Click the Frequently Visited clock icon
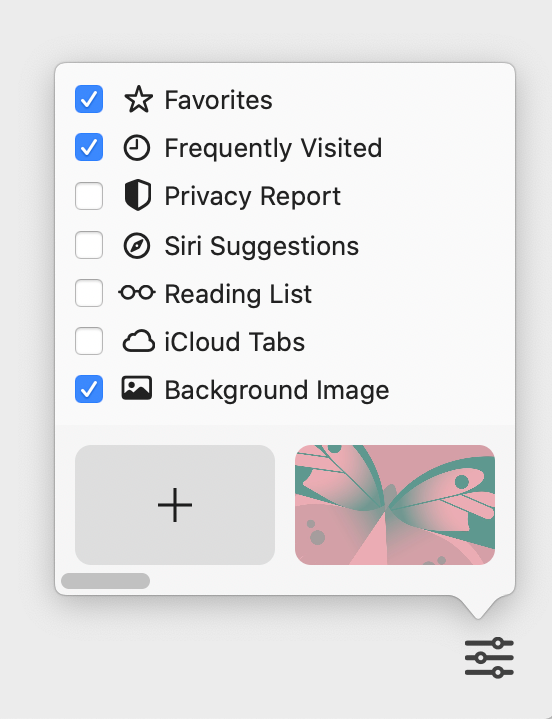Screen dimensions: 552x719 coord(137,148)
